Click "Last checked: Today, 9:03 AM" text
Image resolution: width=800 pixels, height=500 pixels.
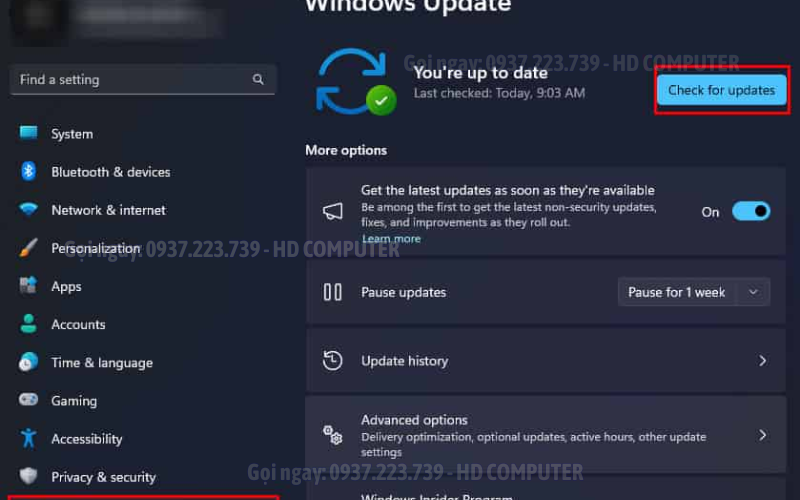499,93
